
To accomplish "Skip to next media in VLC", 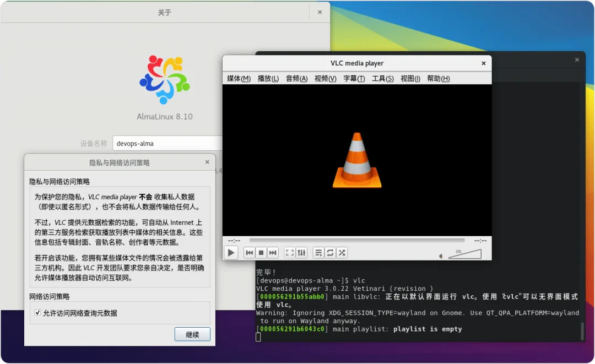I will [x=273, y=253].
